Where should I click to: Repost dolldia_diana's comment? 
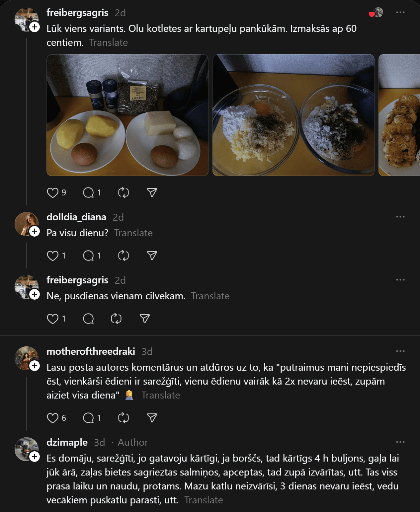click(x=124, y=256)
